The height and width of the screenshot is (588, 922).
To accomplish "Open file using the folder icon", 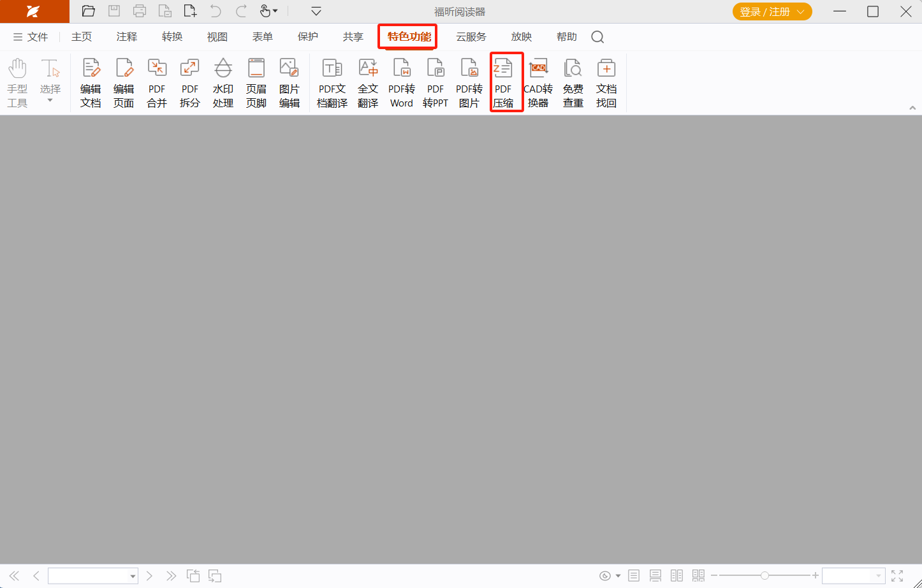I will (89, 11).
